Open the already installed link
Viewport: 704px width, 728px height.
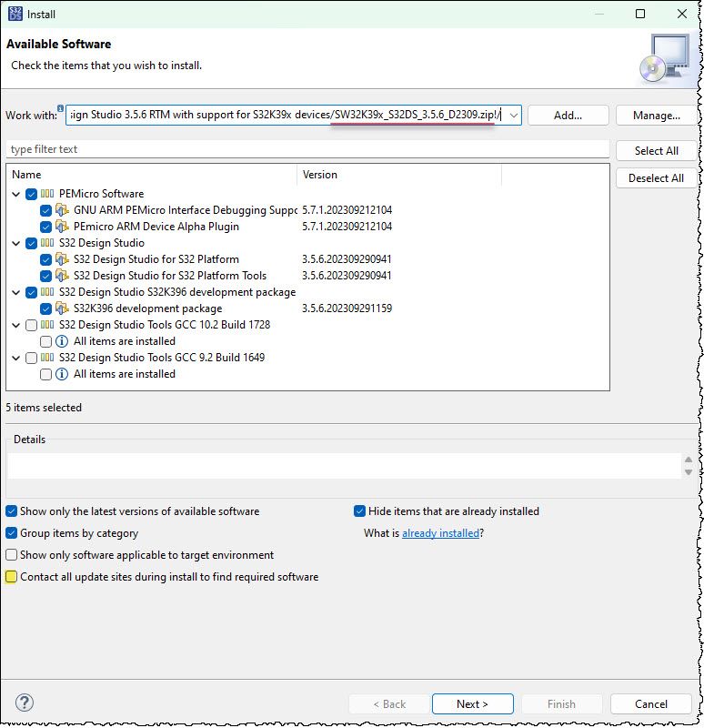tap(440, 533)
